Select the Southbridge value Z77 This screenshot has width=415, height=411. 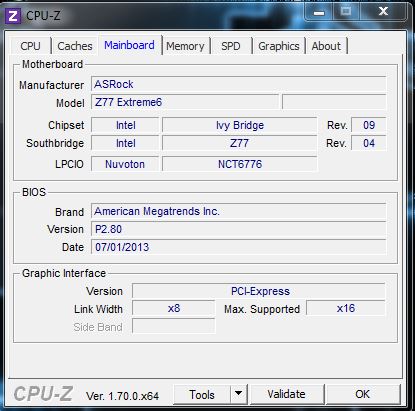(240, 143)
